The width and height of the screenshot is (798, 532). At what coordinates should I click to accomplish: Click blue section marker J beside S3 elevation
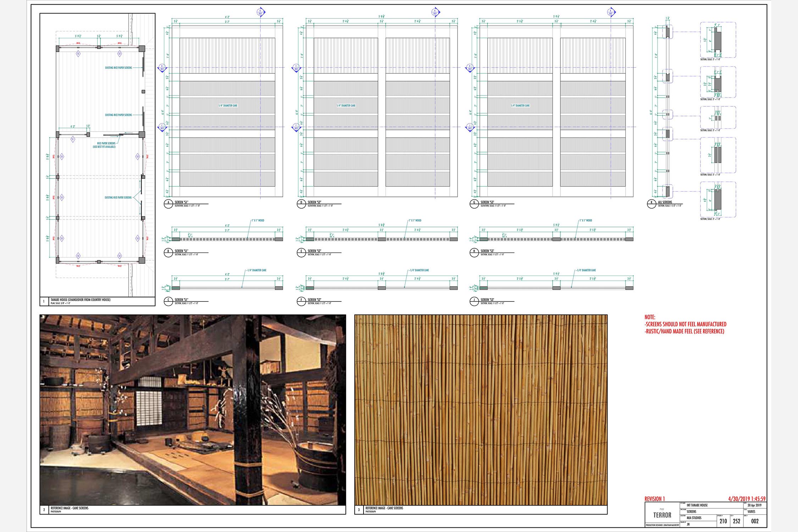(x=470, y=127)
